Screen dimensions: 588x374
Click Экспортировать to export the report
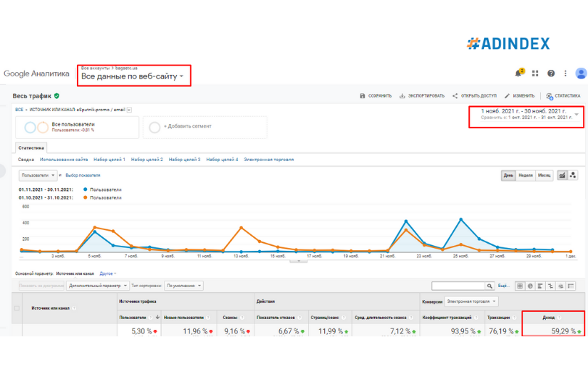point(422,96)
